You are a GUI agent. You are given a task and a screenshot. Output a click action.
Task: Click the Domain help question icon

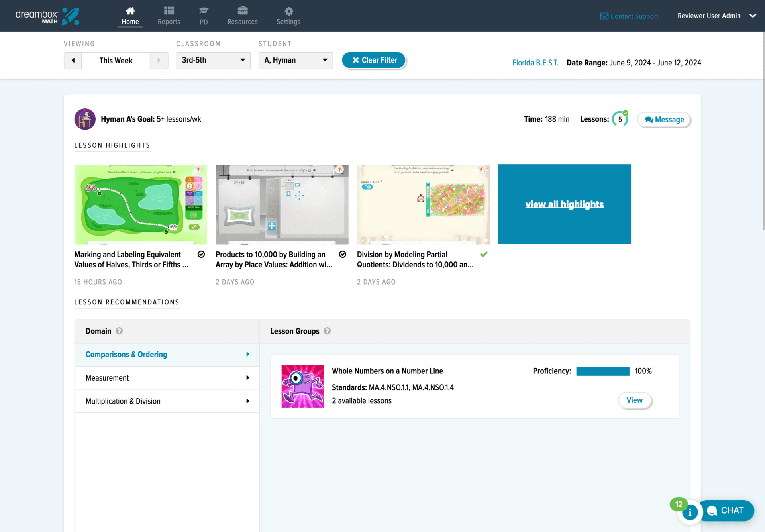(119, 331)
